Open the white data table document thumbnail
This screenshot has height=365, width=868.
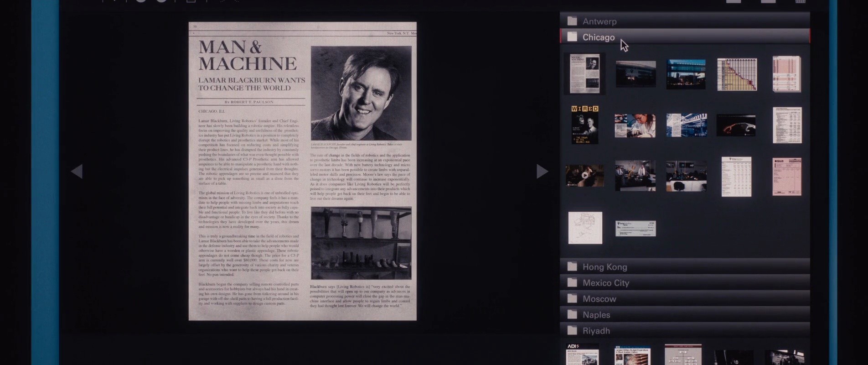[736, 177]
